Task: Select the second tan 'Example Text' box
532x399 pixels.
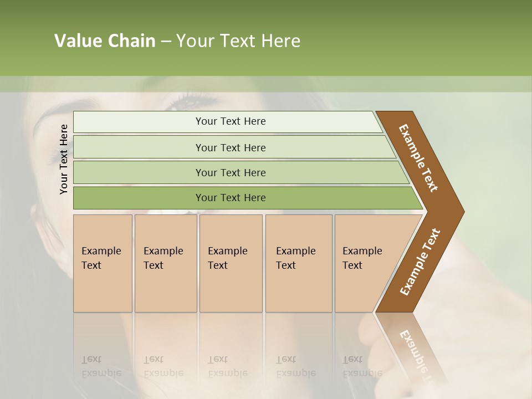Action: pos(166,263)
